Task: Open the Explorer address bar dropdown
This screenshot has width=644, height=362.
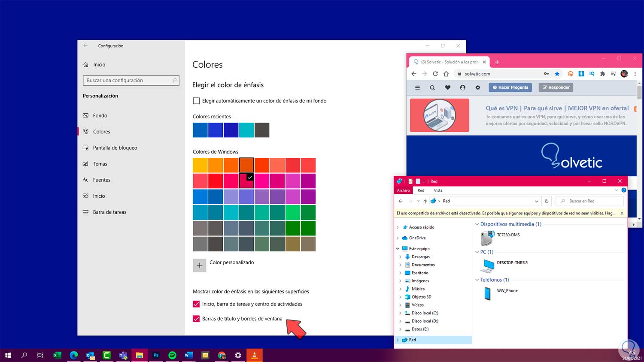Action: 536,201
